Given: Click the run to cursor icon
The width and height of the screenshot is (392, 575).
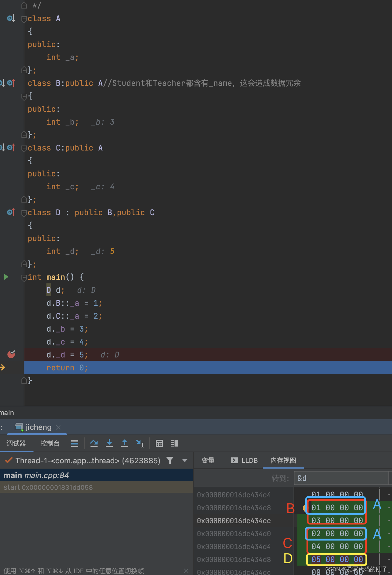Looking at the screenshot, I should [140, 443].
